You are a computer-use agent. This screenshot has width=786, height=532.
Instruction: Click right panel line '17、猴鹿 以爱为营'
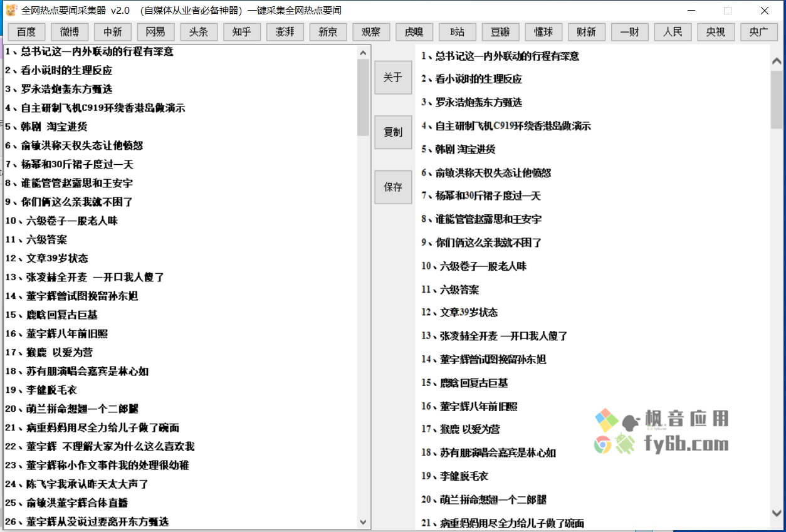click(x=461, y=429)
